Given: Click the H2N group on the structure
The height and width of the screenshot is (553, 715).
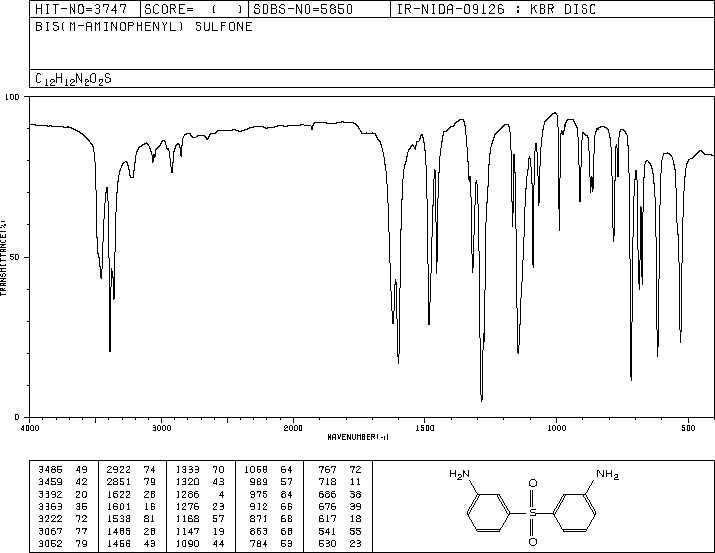Looking at the screenshot, I should [459, 475].
